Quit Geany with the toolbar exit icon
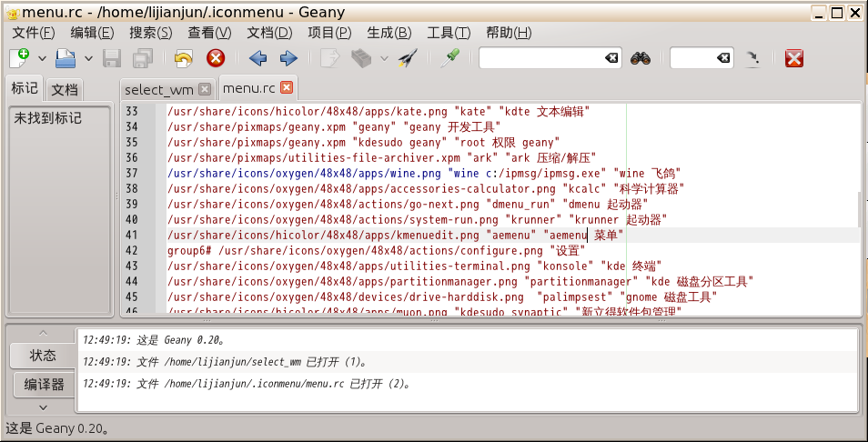 pyautogui.click(x=793, y=58)
